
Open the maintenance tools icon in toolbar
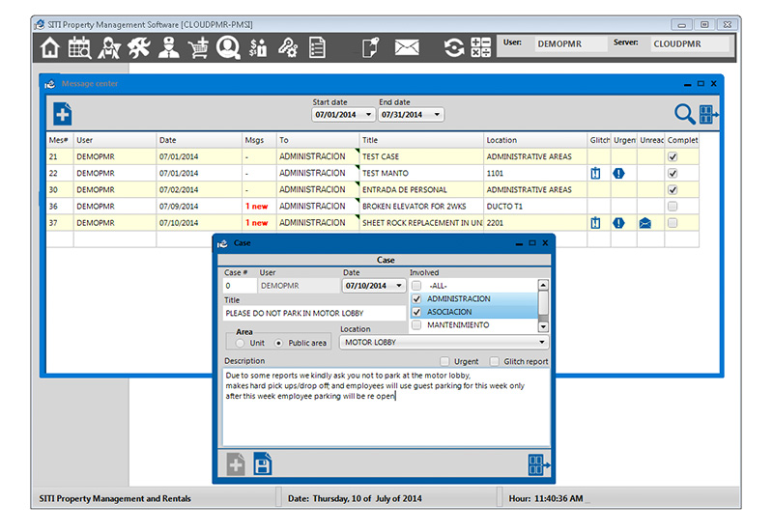[x=139, y=46]
